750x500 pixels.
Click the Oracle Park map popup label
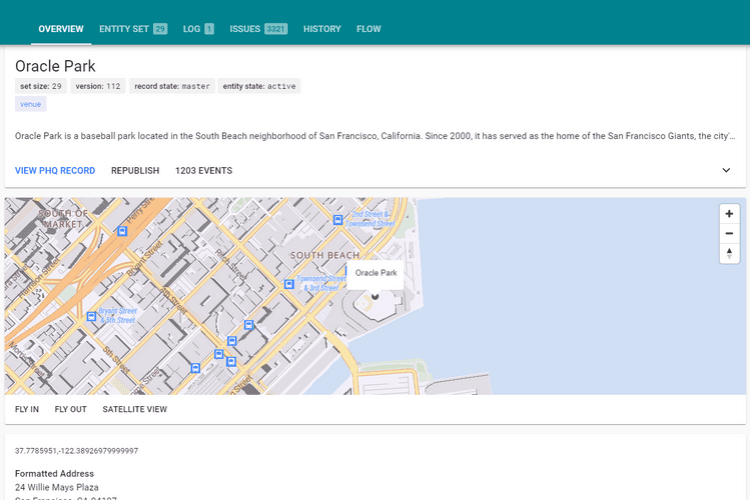click(x=375, y=273)
